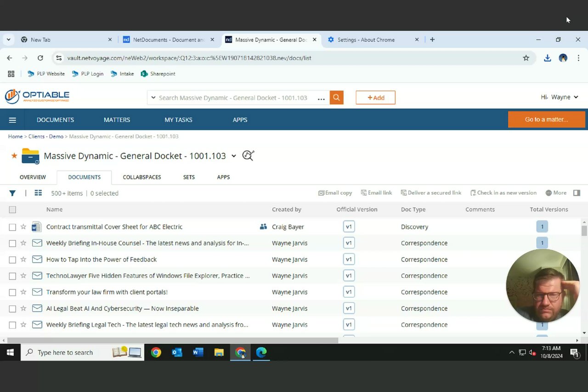Star the How to Tap Into the Power of Feedback email
Screen dimensions: 588x392
pos(23,259)
